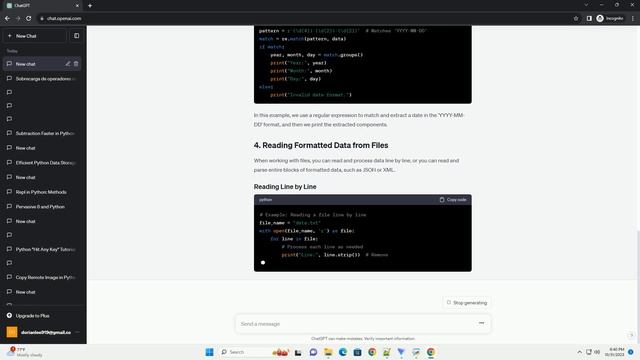Open the 'Python Hit Any Key Tutorial' chat

click(x=42, y=249)
